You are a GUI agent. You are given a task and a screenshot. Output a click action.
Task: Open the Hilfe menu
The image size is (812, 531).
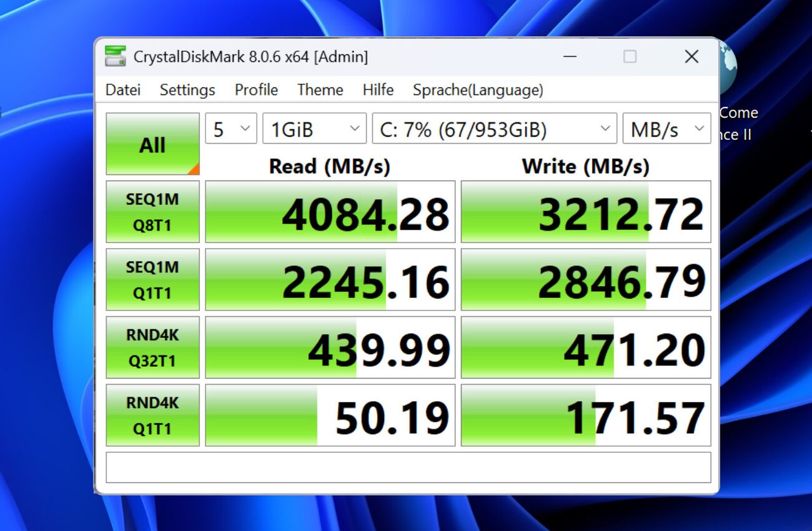pyautogui.click(x=378, y=90)
